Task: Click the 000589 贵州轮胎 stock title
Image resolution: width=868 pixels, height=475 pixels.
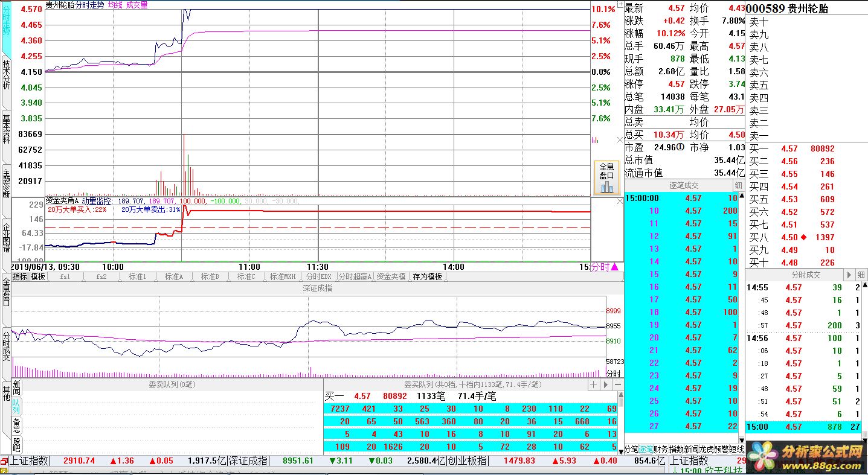Action: [x=788, y=8]
